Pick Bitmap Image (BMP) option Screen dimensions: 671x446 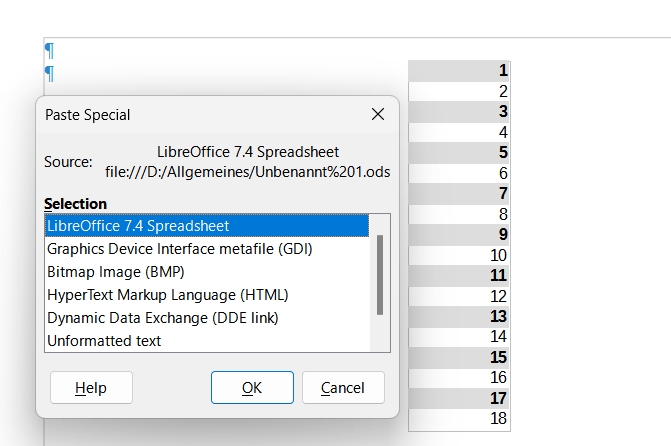[207, 272]
